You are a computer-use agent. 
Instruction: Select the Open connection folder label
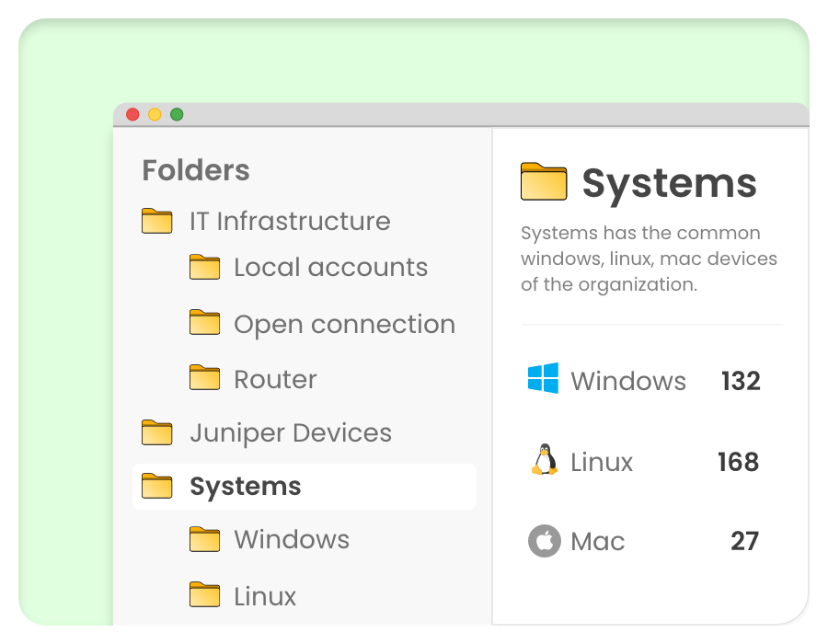pos(344,325)
